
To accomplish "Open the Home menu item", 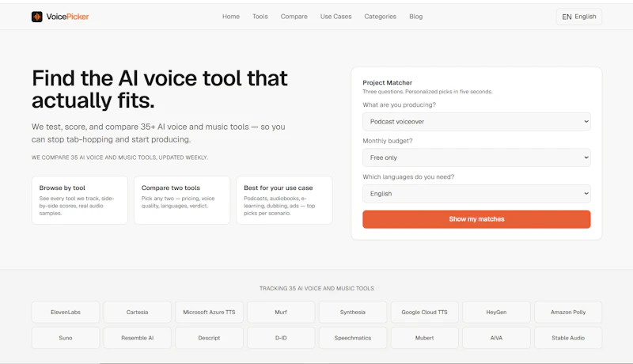I will [231, 17].
